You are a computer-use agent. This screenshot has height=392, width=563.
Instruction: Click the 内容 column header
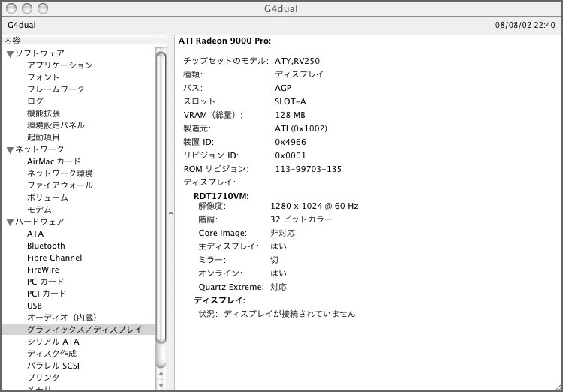[78, 41]
